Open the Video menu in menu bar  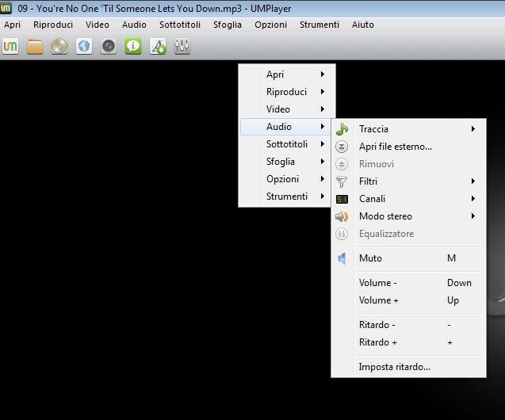pyautogui.click(x=98, y=25)
